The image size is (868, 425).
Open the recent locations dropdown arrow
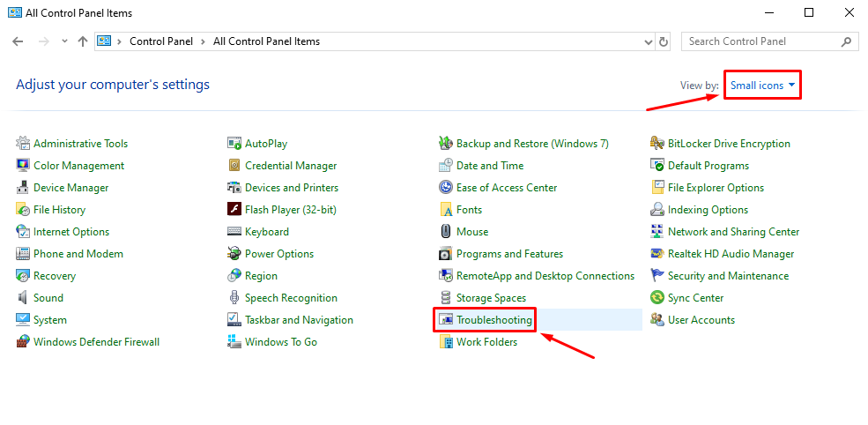[64, 41]
